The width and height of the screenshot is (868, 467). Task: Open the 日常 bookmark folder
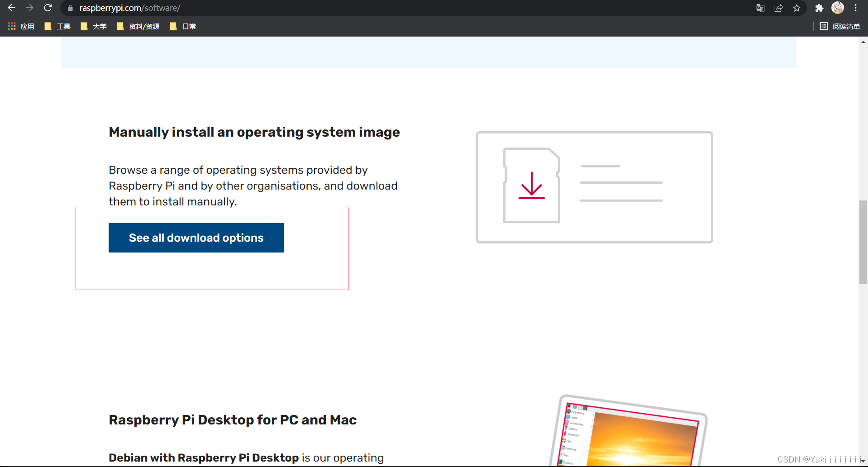pos(183,27)
